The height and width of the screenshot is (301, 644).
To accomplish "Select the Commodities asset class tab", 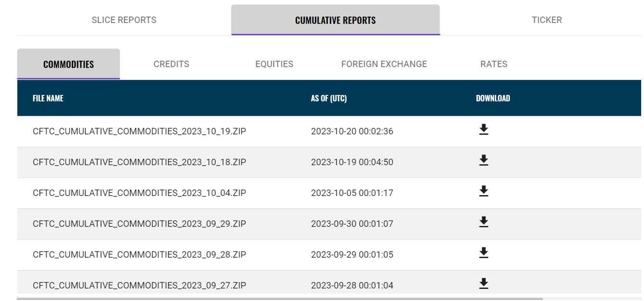I will point(68,64).
